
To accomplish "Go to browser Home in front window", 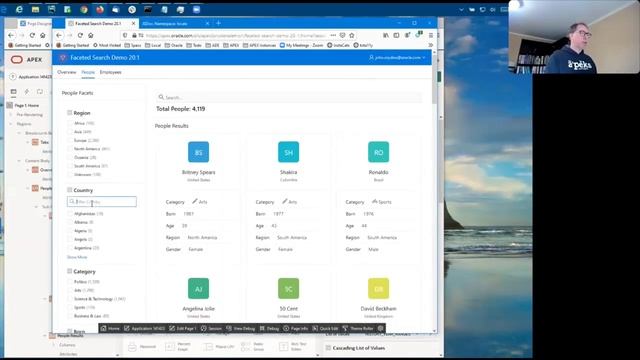I will pyautogui.click(x=91, y=36).
